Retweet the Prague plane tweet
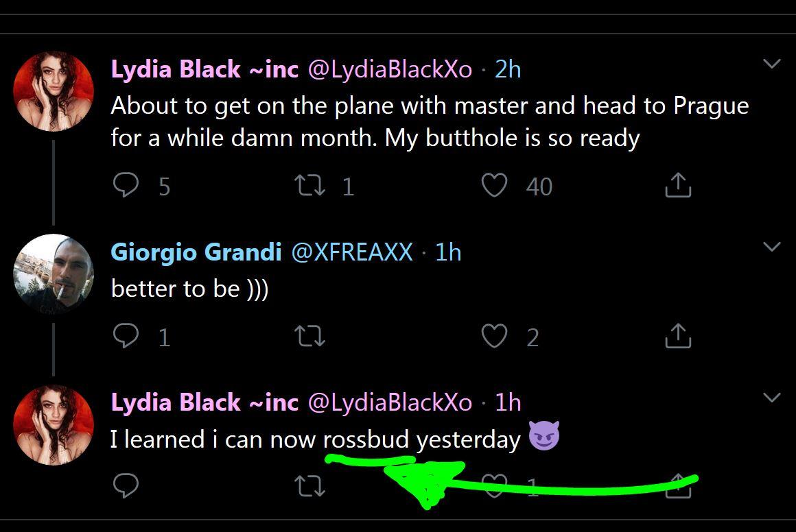Screen dimensions: 796x532 click(x=309, y=185)
